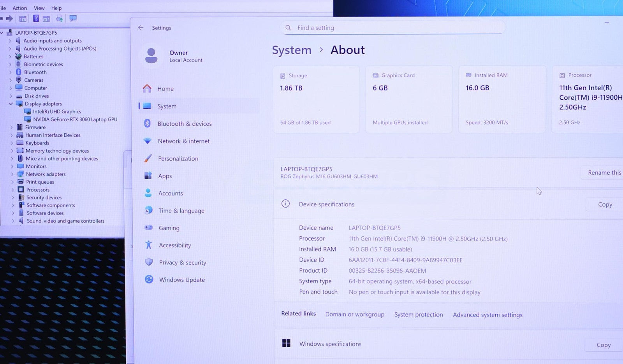Click the scan for hardware changes monitor icon

pyautogui.click(x=73, y=18)
